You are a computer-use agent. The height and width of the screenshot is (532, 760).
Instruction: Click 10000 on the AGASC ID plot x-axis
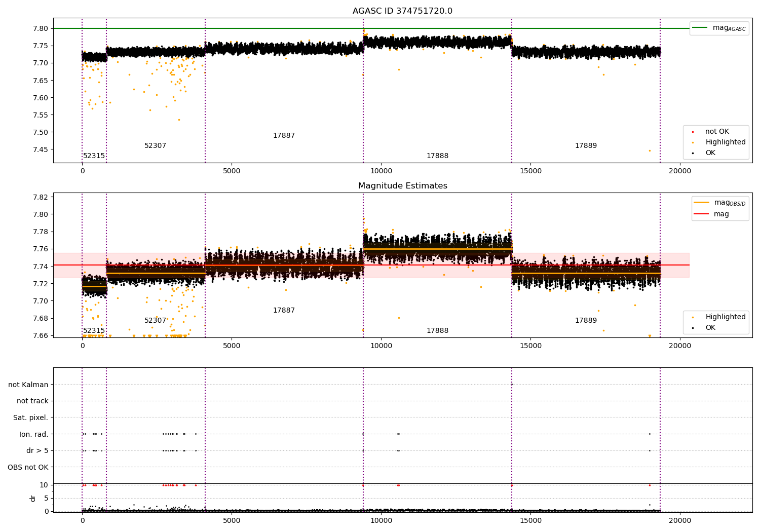click(381, 171)
